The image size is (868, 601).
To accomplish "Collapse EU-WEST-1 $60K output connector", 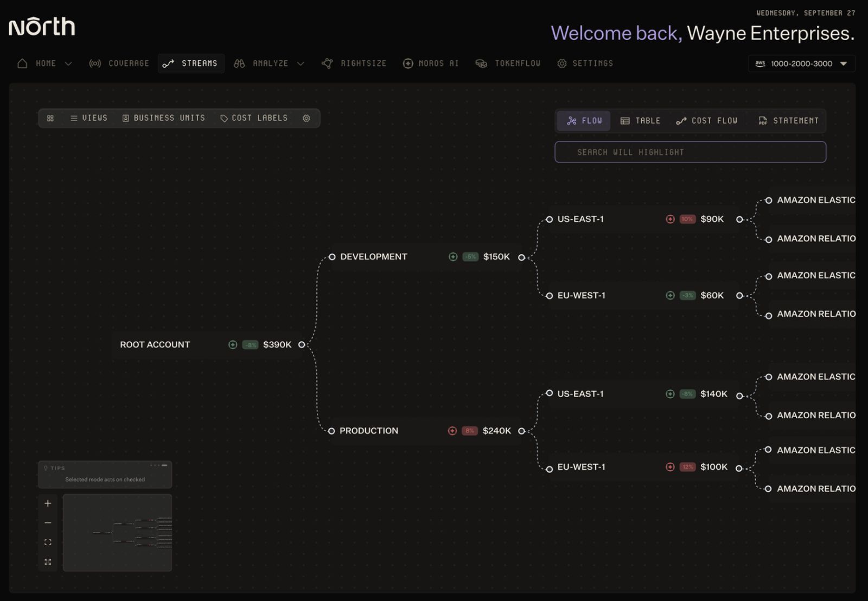I will coord(739,296).
